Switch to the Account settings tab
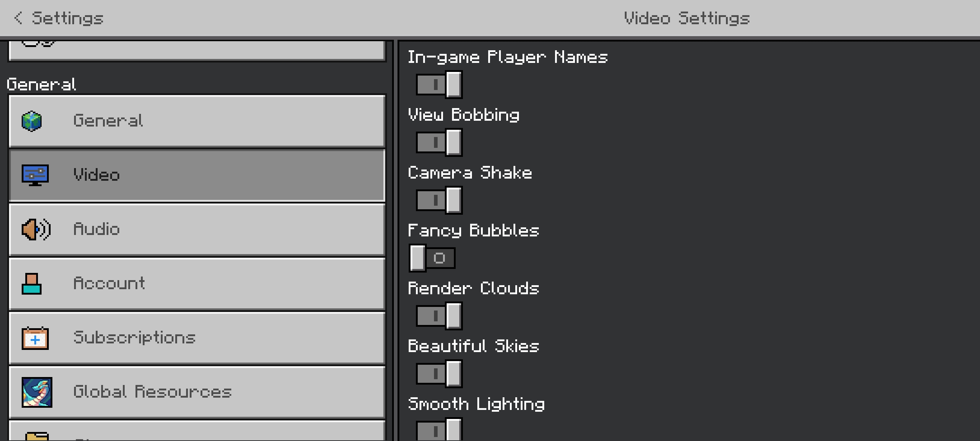 click(x=197, y=284)
